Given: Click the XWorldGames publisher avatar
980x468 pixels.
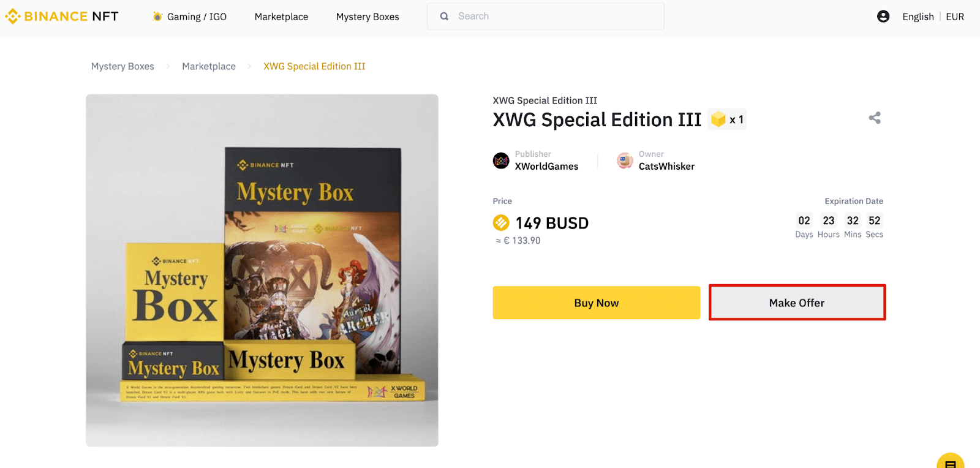Looking at the screenshot, I should pos(501,160).
